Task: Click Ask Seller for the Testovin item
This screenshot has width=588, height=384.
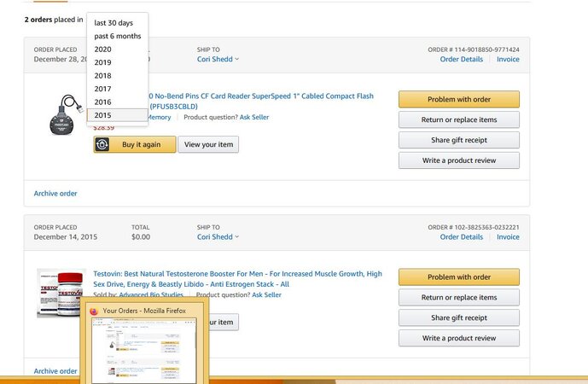Action: (x=266, y=294)
